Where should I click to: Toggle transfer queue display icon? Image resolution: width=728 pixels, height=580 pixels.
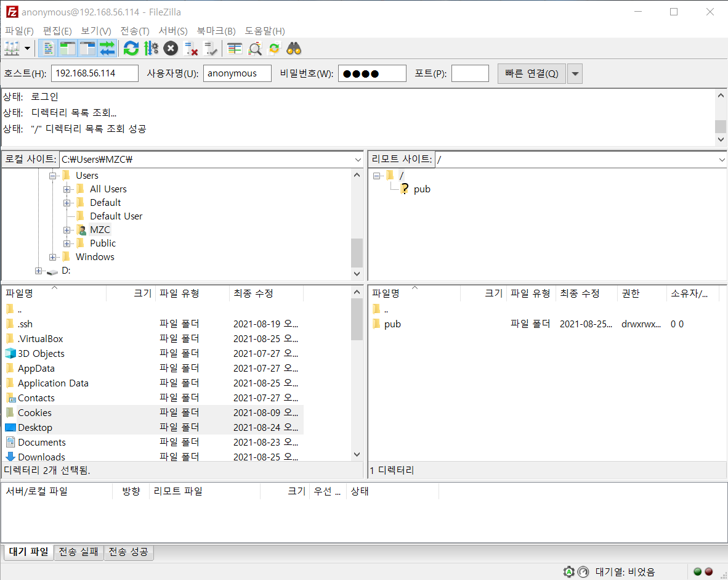click(107, 48)
